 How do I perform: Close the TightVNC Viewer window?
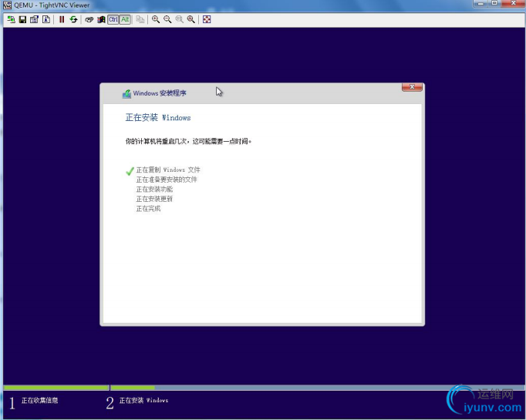pyautogui.click(x=514, y=3)
